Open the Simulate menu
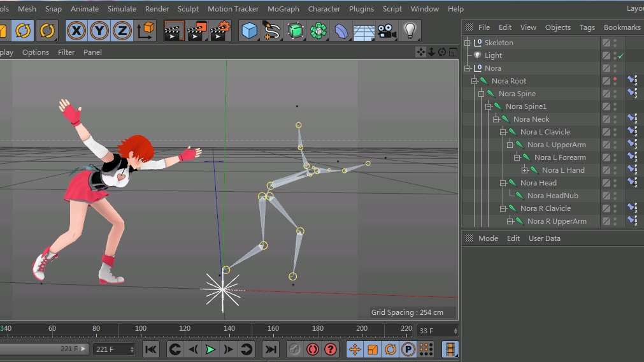644x362 pixels. (x=122, y=9)
